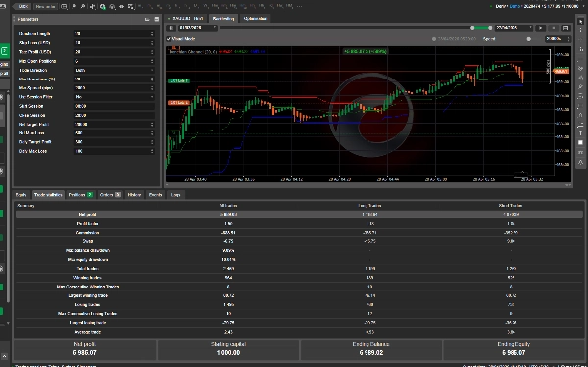Viewport: 588px width, 367px height.
Task: Click the rightmost icon in Parameters panel header
Action: coord(157,19)
